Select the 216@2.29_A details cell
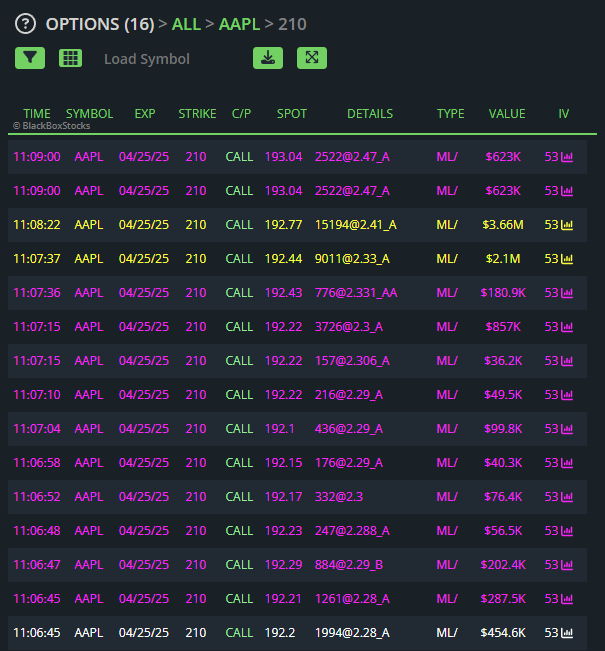This screenshot has height=651, width=605. pos(349,395)
